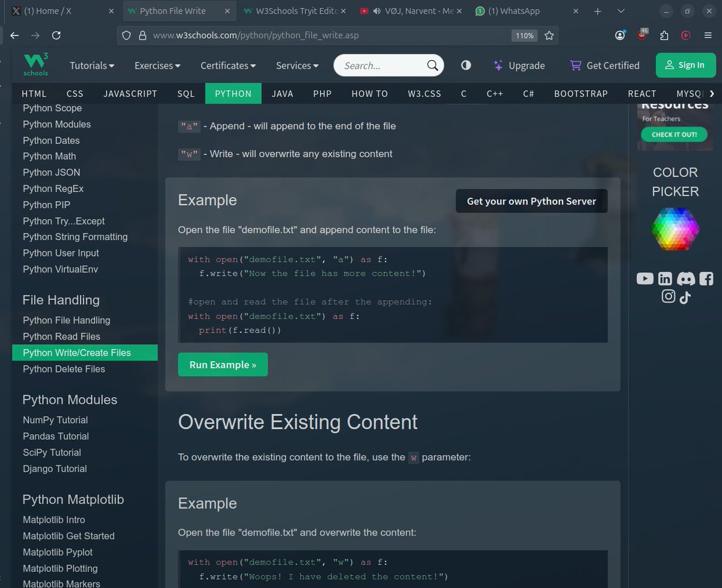Open the YouTube social icon
Image resolution: width=722 pixels, height=588 pixels.
point(645,279)
